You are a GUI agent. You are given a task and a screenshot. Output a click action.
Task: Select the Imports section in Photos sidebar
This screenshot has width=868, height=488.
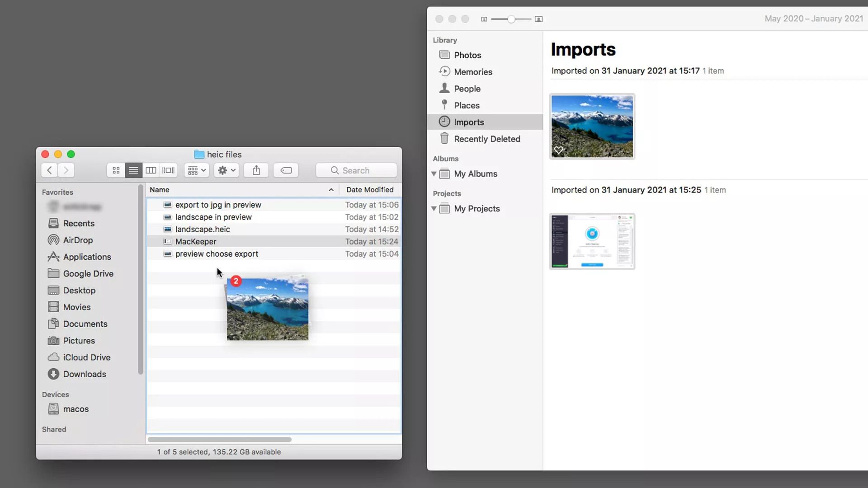click(x=469, y=122)
